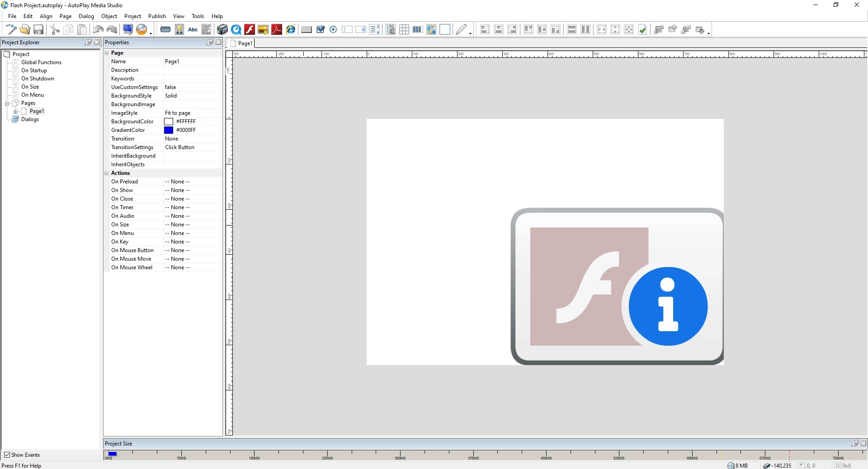The image size is (868, 469).
Task: Open the arrange toolbar overflow arrow
Action: tap(708, 33)
